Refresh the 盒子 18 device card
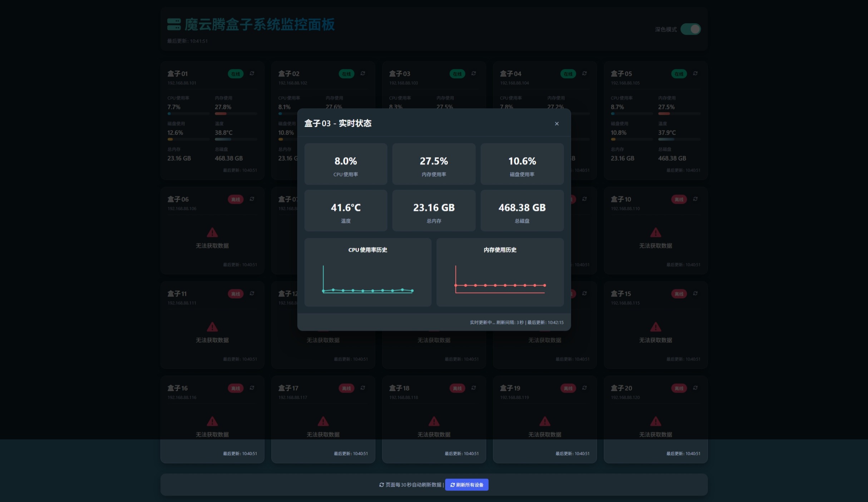The width and height of the screenshot is (868, 502). (x=474, y=388)
